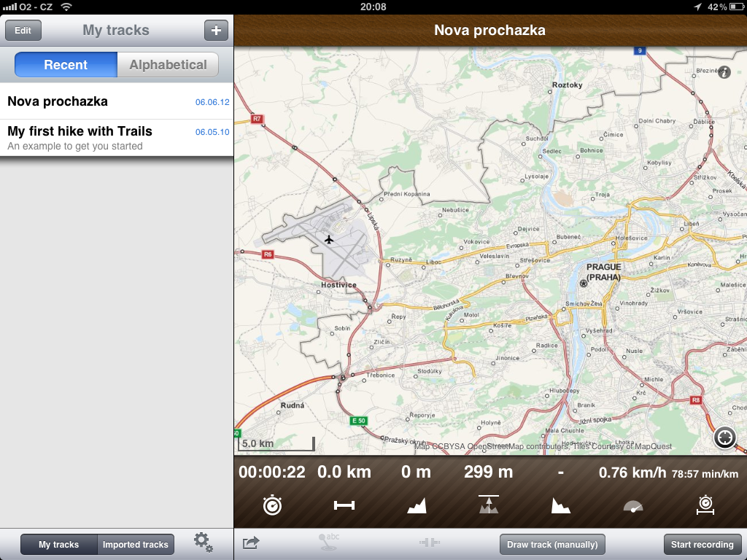Tap the 20:08 clock in status bar

pos(373,7)
